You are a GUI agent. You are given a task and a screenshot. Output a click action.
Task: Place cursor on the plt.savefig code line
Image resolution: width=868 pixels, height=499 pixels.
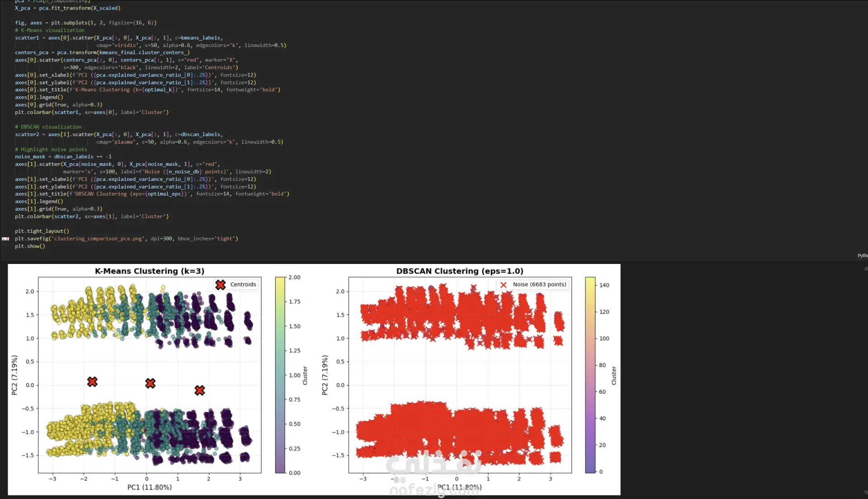coord(126,239)
